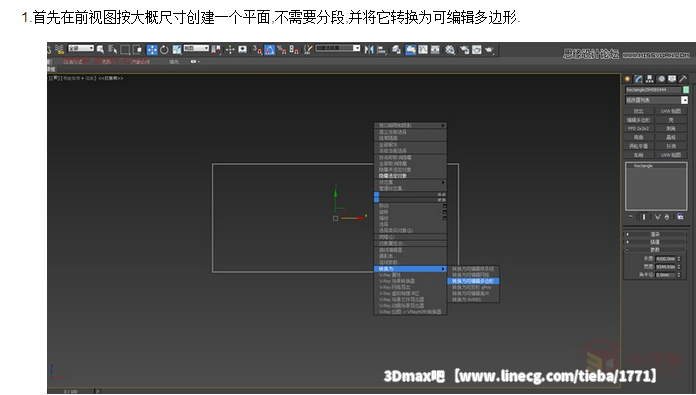This screenshot has height=395, width=696.
Task: Click the 长度 value field
Action: point(665,258)
